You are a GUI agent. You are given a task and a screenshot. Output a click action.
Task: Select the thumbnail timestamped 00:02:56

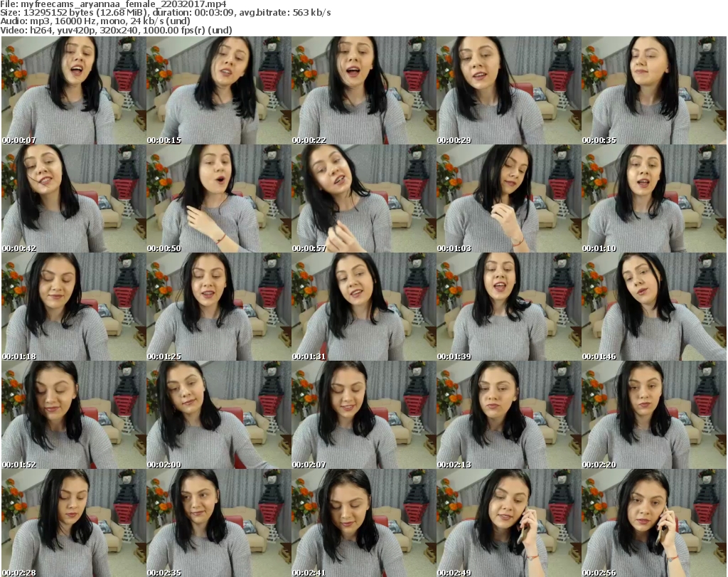(x=654, y=523)
